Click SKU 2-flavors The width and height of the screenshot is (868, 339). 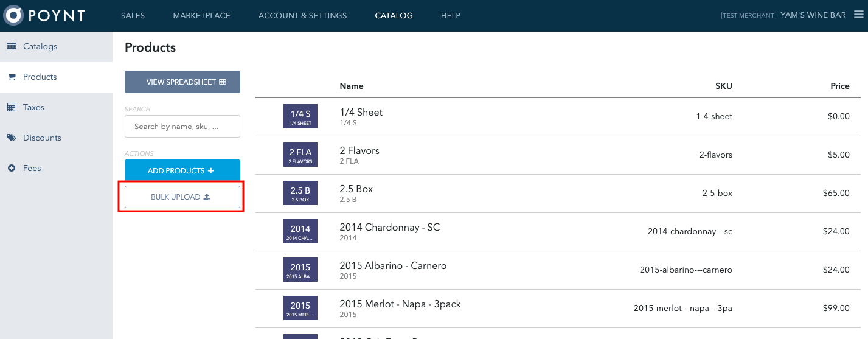716,155
